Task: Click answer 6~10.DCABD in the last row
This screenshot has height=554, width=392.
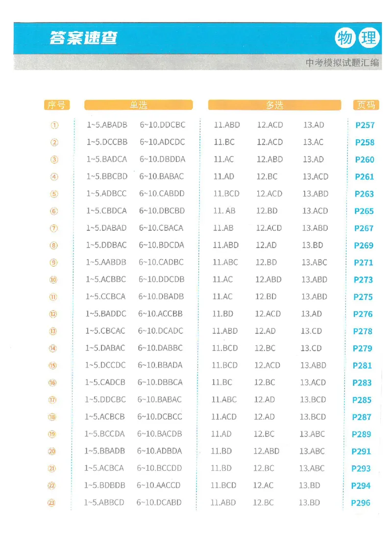Action: pyautogui.click(x=159, y=503)
